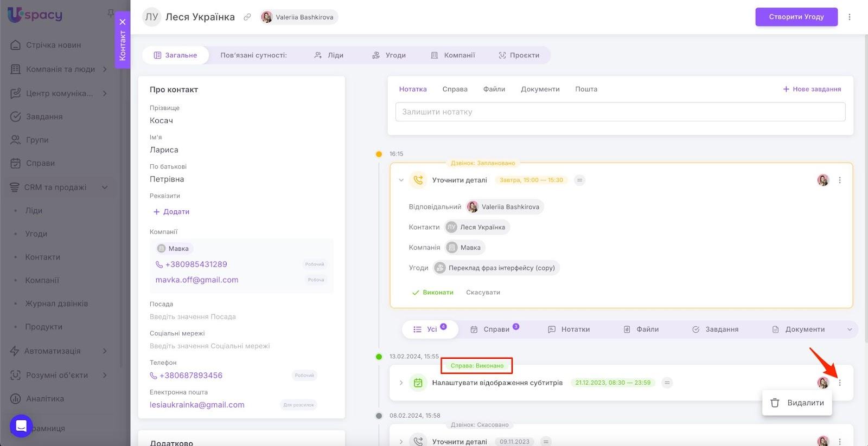Click into the Залишити нотатку input field
Screen dimensions: 868x446
pyautogui.click(x=620, y=112)
